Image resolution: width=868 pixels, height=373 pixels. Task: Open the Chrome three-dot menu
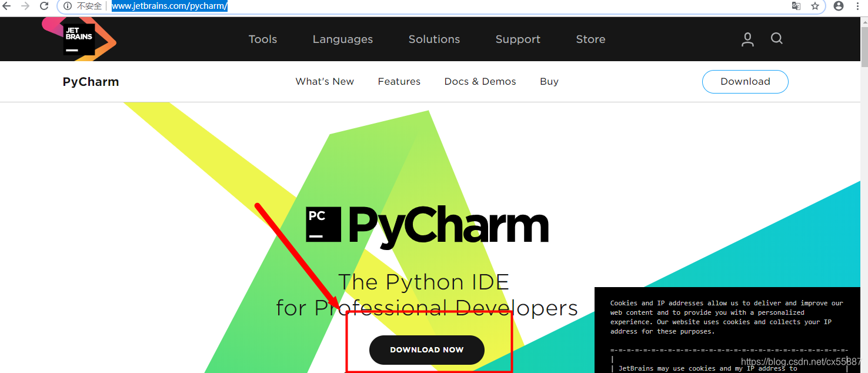[x=857, y=6]
